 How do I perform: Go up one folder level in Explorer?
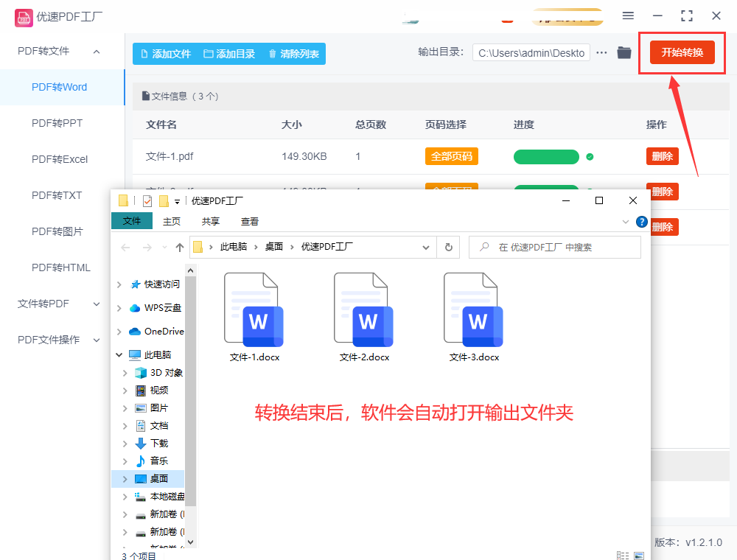[180, 247]
